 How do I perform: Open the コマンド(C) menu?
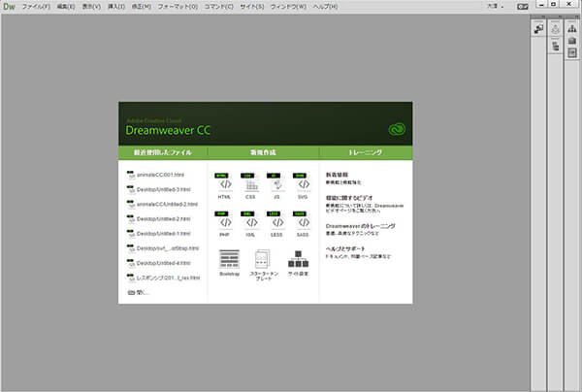[x=219, y=7]
